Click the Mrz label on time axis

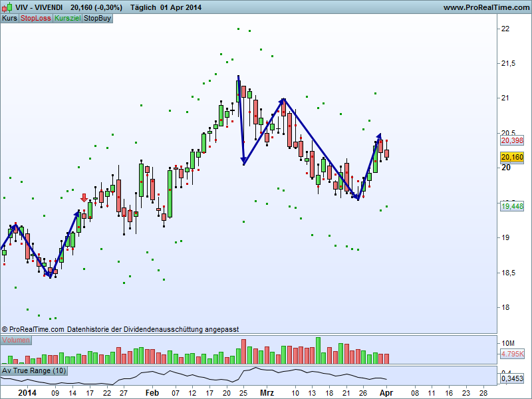tap(267, 393)
